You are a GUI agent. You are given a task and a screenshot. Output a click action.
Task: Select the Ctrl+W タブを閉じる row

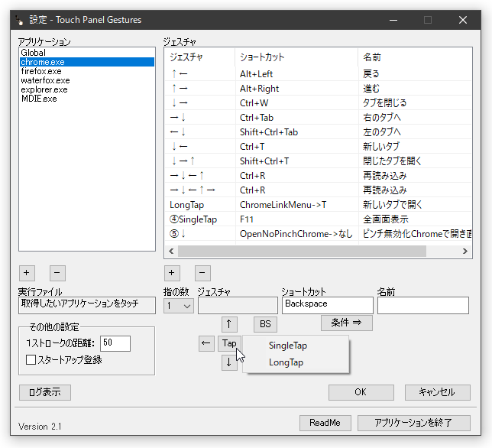click(318, 103)
